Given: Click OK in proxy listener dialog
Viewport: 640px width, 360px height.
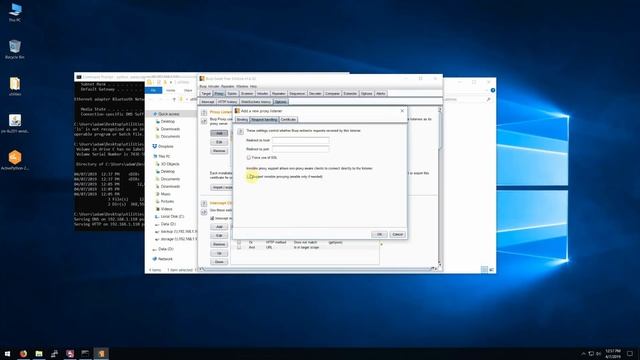Looking at the screenshot, I should coord(379,234).
